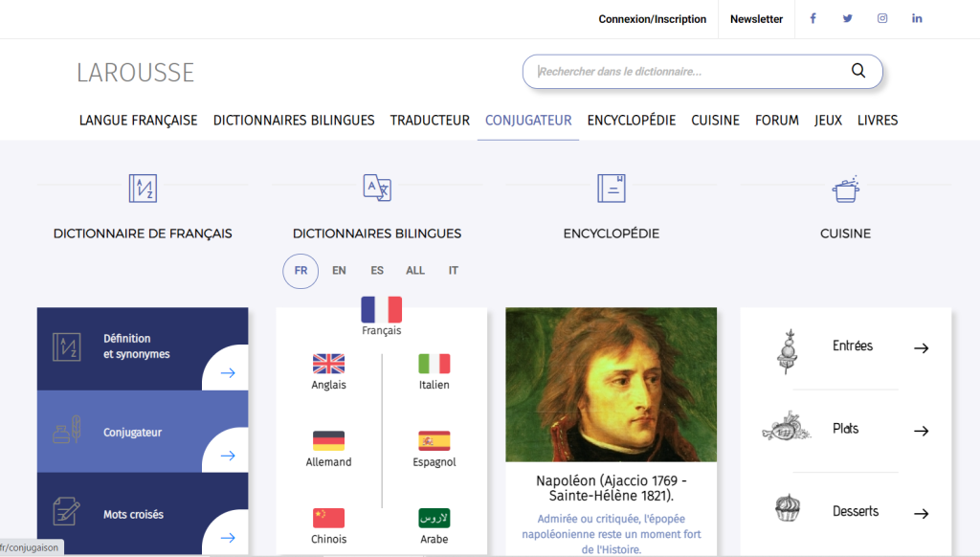Open the Entrées recipes arrow

(x=921, y=348)
